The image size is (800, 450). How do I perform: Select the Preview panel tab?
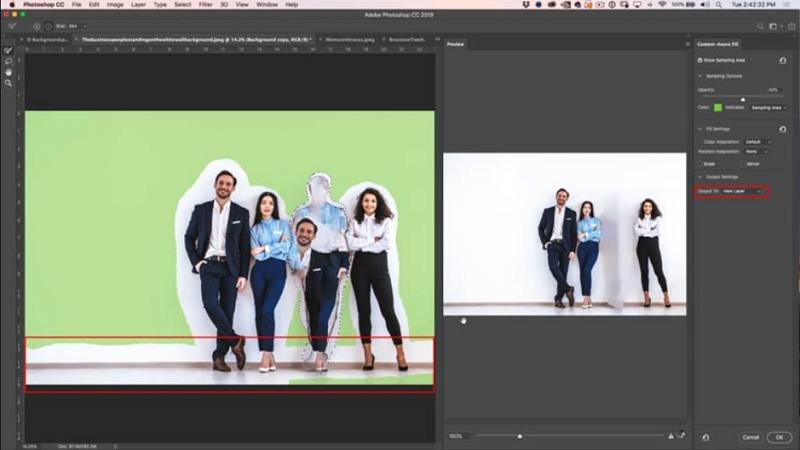click(455, 44)
